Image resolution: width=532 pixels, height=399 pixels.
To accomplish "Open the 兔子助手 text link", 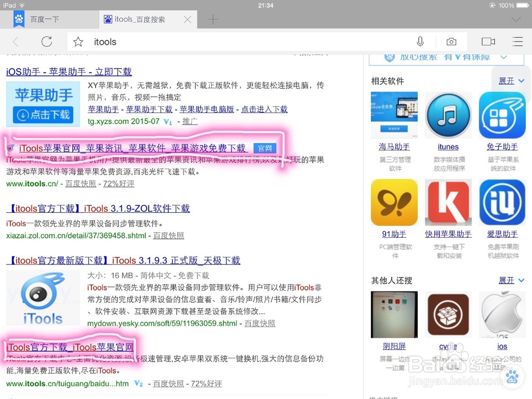I will pos(502,147).
